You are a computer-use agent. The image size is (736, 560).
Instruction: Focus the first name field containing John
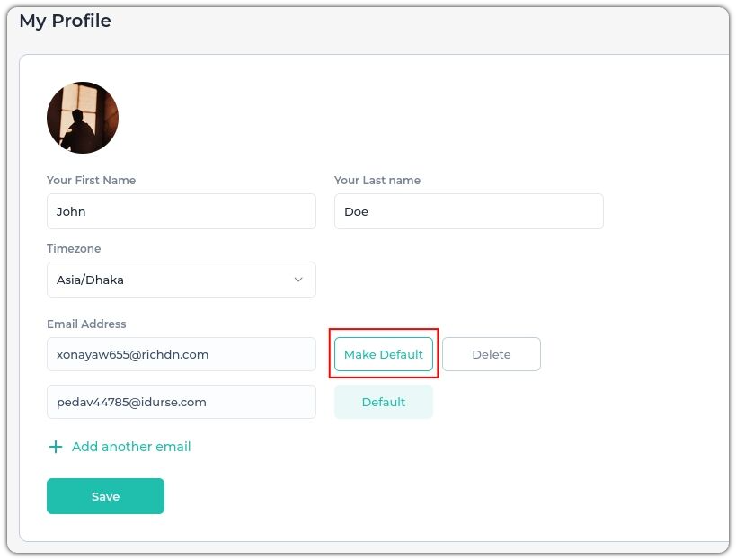[x=182, y=211]
